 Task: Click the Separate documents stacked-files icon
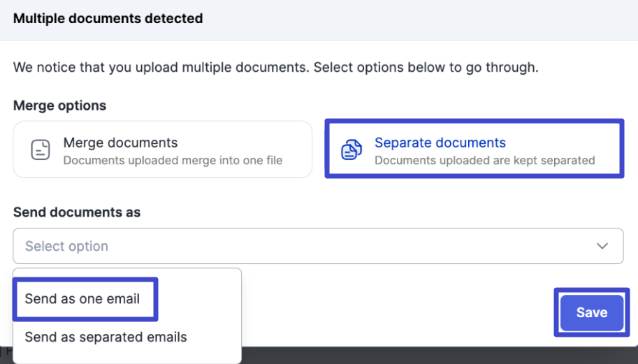351,150
